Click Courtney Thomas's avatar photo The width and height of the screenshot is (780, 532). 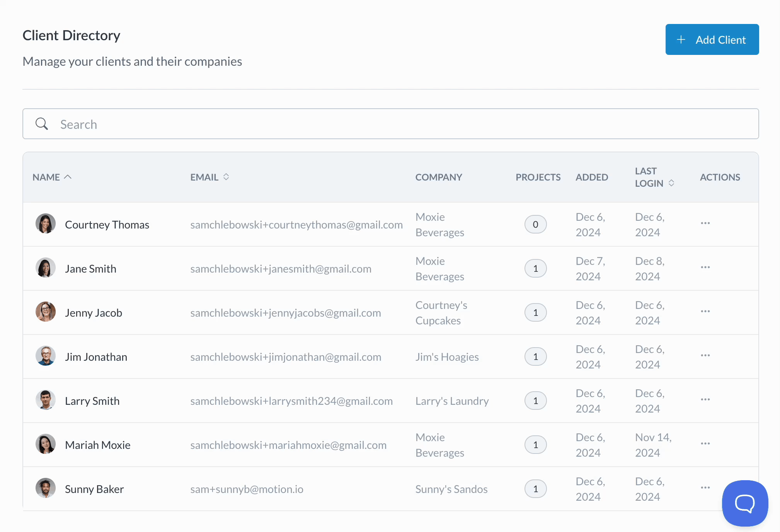[46, 224]
